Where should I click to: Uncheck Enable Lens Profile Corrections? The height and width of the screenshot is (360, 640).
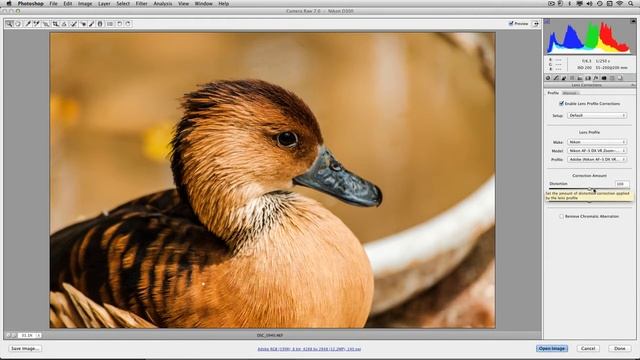coord(562,104)
